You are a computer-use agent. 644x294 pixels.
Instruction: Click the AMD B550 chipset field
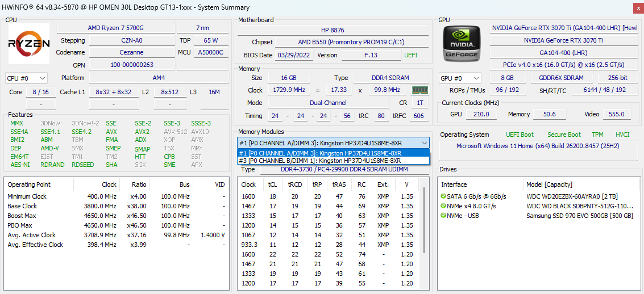pos(352,42)
